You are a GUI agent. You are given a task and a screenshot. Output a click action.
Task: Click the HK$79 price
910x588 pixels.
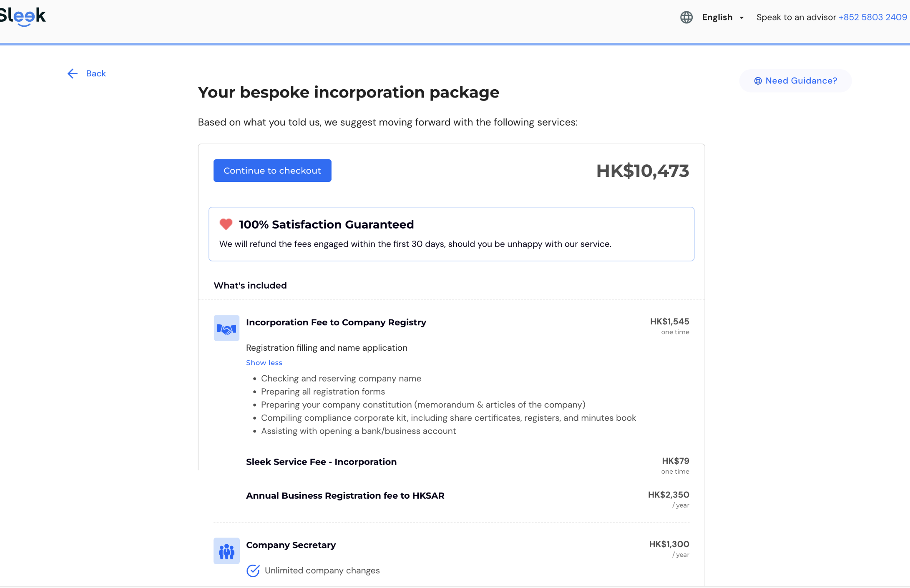pyautogui.click(x=676, y=461)
